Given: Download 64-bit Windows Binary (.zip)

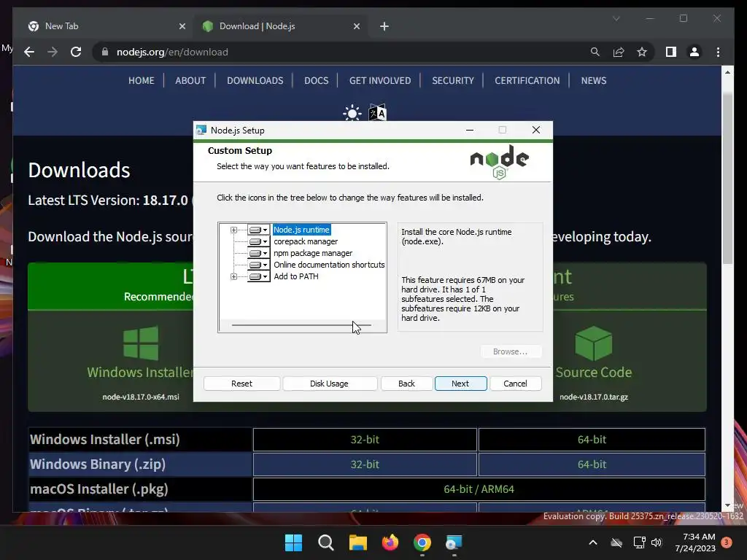Looking at the screenshot, I should (592, 464).
